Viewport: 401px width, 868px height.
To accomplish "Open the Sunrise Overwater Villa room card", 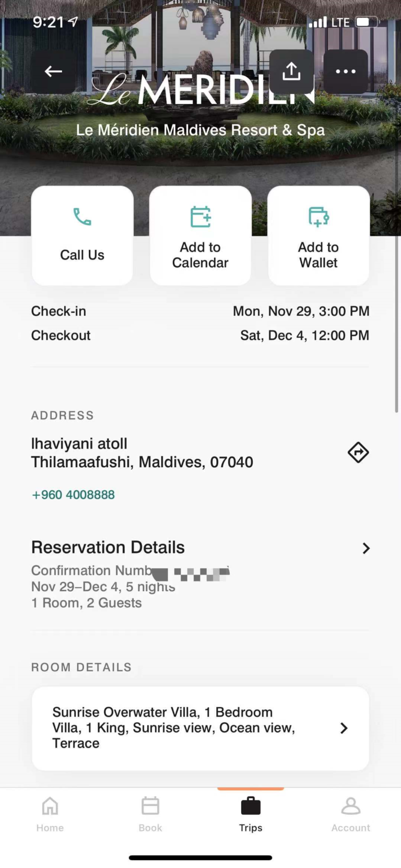I will (178, 728).
